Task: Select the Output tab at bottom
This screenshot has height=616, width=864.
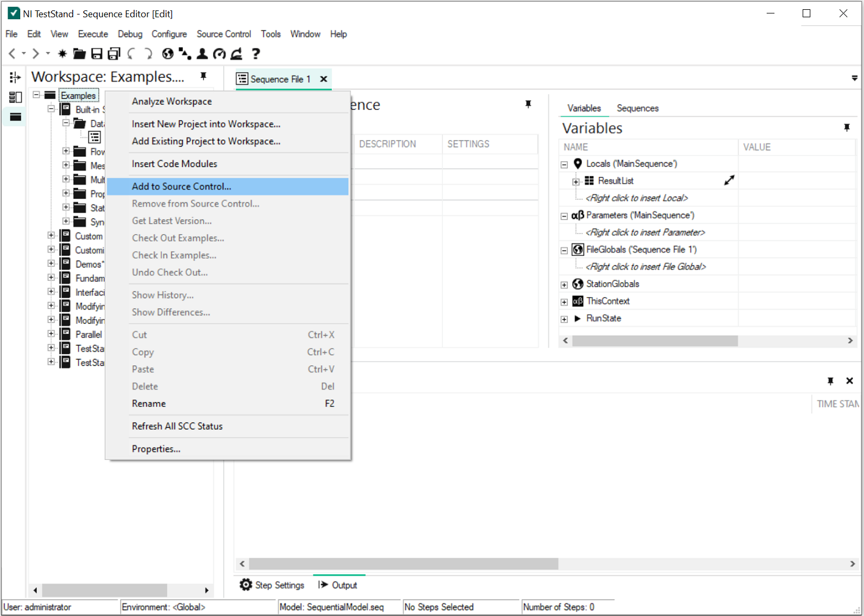Action: coord(338,585)
